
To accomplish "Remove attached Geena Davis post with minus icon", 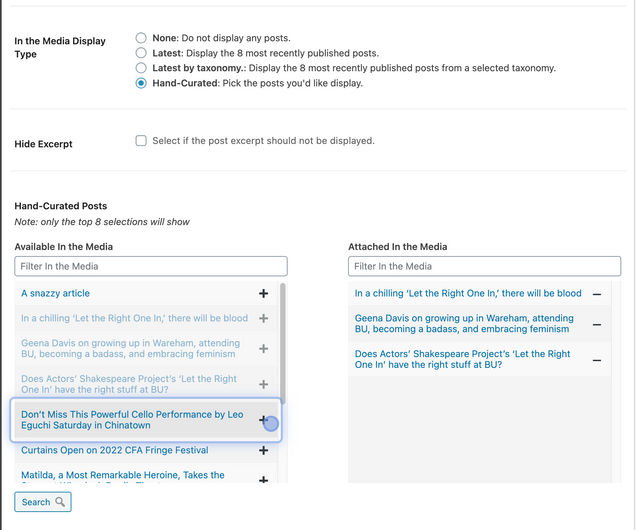I will click(597, 324).
